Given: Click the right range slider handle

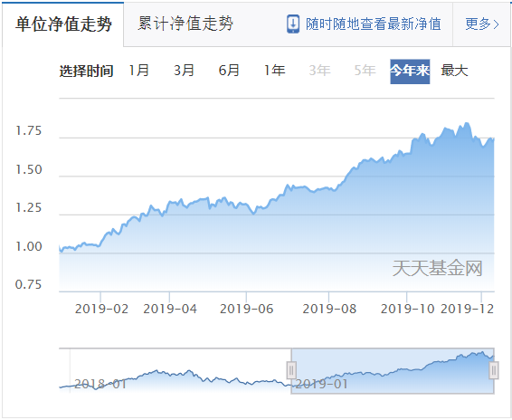Looking at the screenshot, I should [x=494, y=370].
